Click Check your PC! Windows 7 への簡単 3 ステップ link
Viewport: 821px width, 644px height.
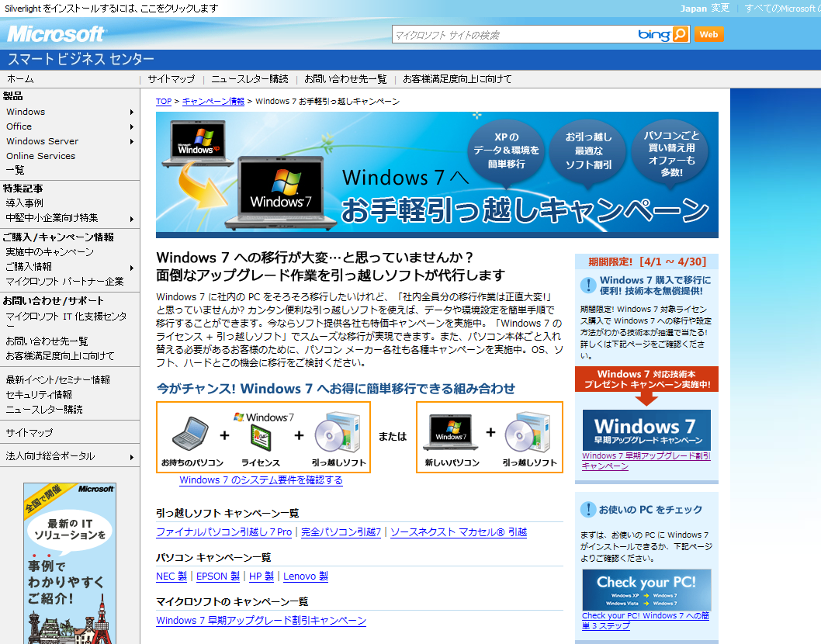pos(646,621)
